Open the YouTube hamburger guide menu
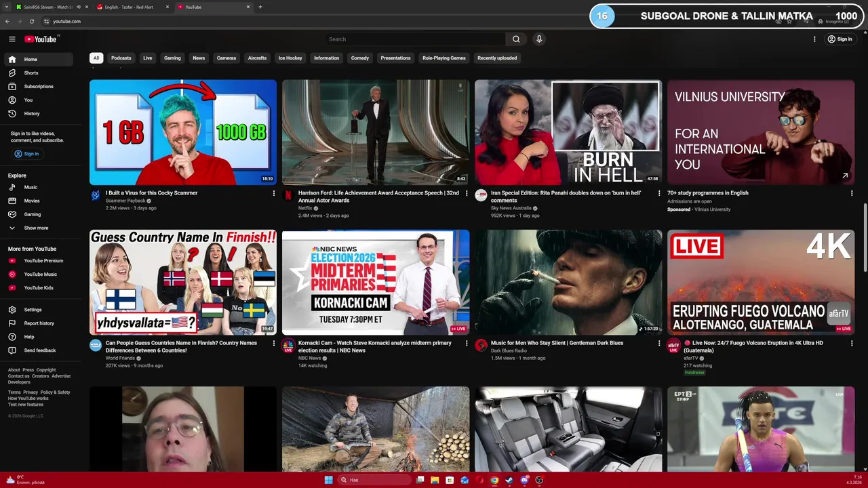 pos(12,39)
